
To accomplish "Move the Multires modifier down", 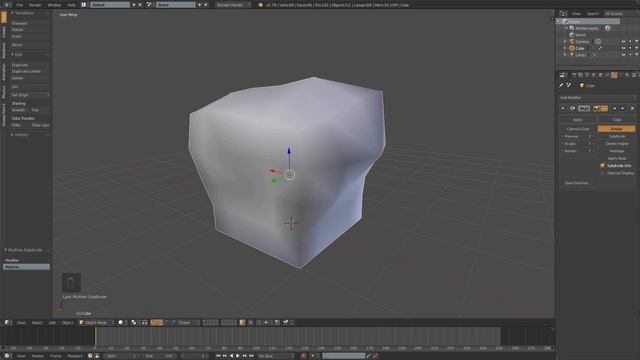I will tap(622, 109).
